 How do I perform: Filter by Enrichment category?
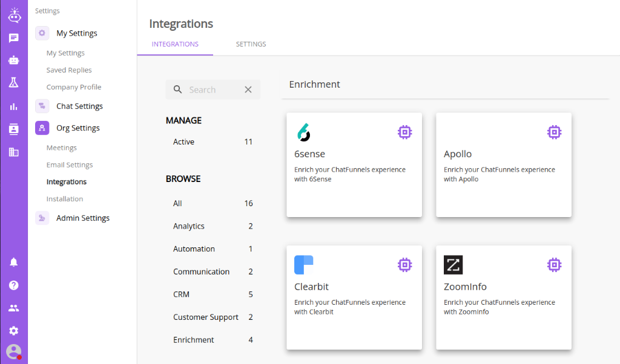click(x=213, y=340)
